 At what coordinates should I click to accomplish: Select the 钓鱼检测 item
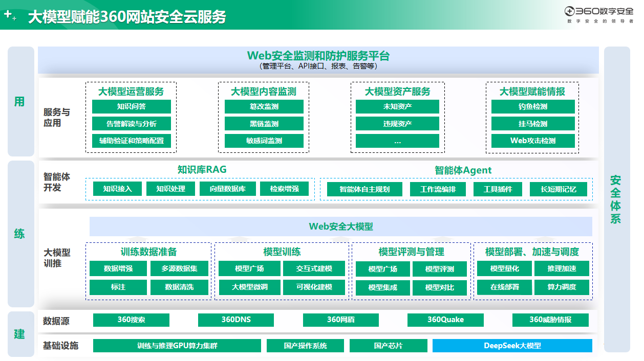coord(532,106)
